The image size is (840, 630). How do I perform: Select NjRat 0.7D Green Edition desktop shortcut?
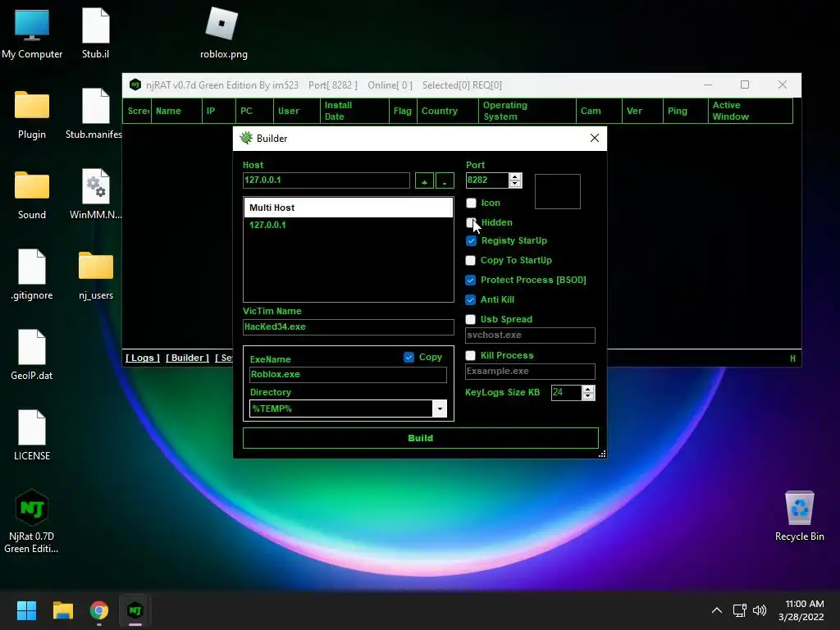click(x=32, y=521)
